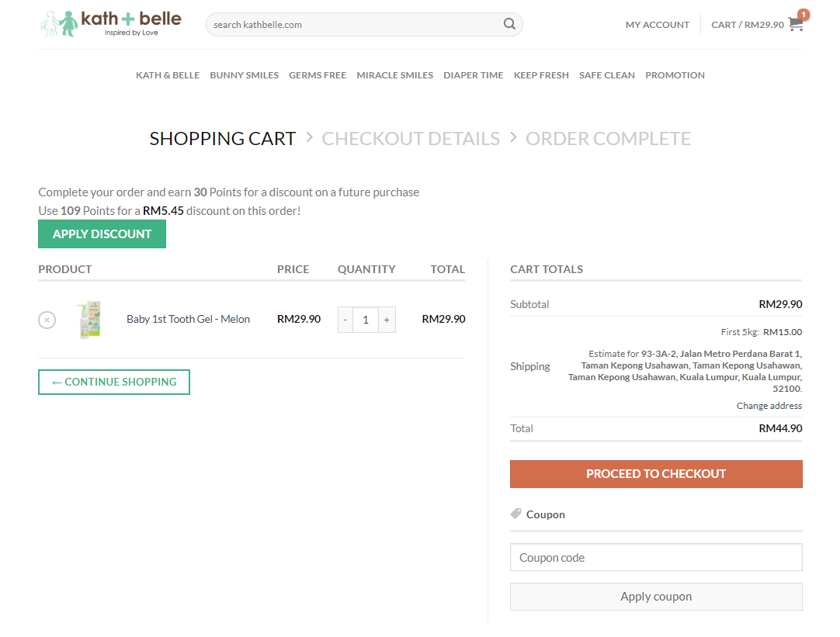
Task: Open the DIAPER TIME category
Action: click(x=473, y=75)
